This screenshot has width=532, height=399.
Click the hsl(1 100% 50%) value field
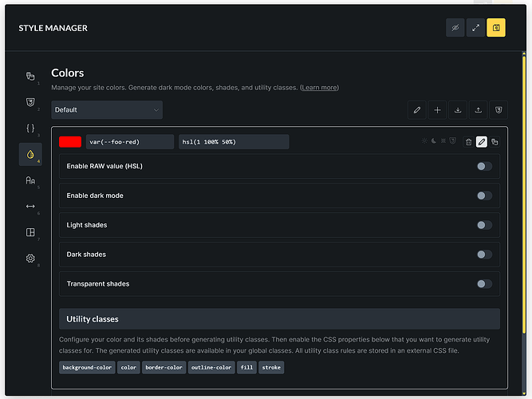(233, 142)
